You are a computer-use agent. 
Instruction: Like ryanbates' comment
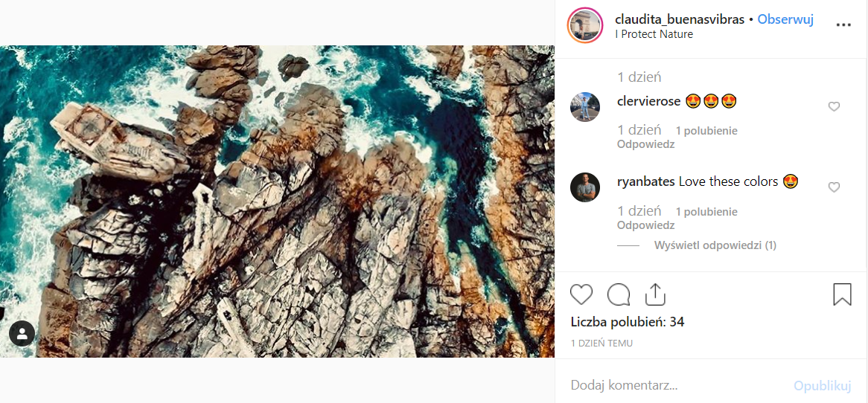tap(834, 187)
